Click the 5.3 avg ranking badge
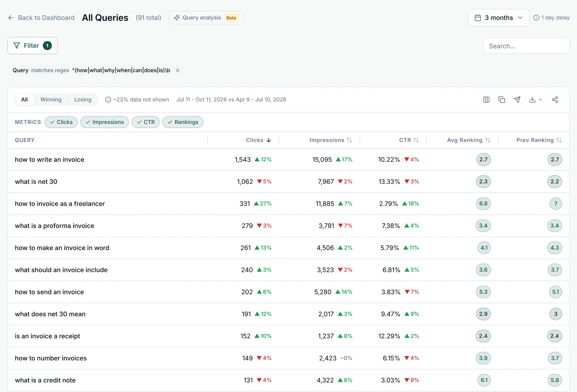 pyautogui.click(x=483, y=292)
